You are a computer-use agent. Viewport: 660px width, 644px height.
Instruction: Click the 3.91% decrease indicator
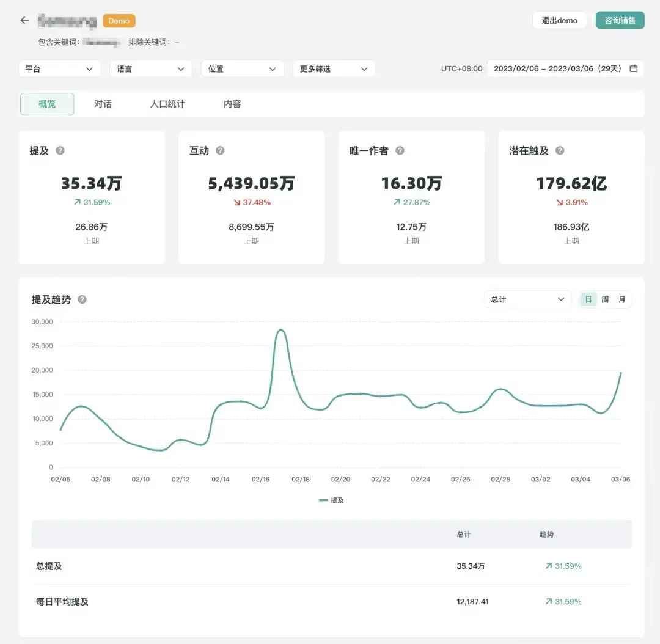click(x=572, y=202)
